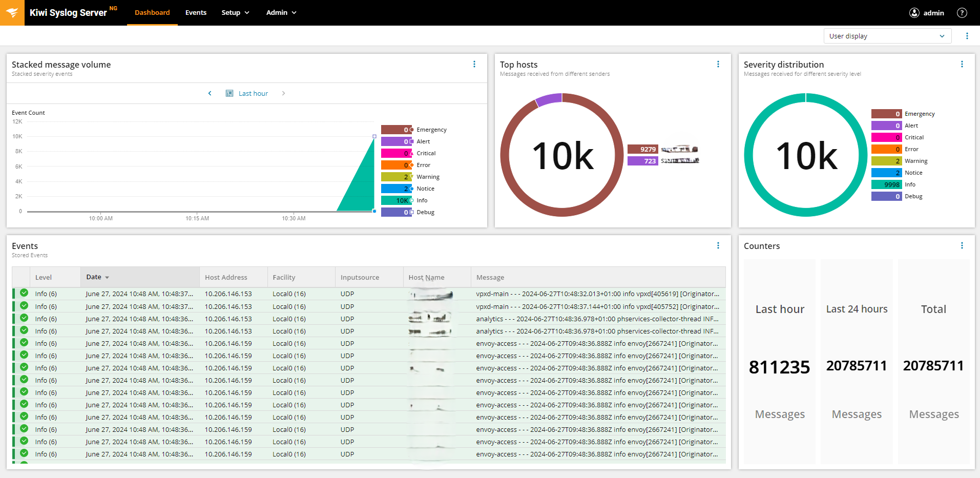Image resolution: width=980 pixels, height=478 pixels.
Task: Select the vpxd[405752] message cell
Action: point(597,306)
